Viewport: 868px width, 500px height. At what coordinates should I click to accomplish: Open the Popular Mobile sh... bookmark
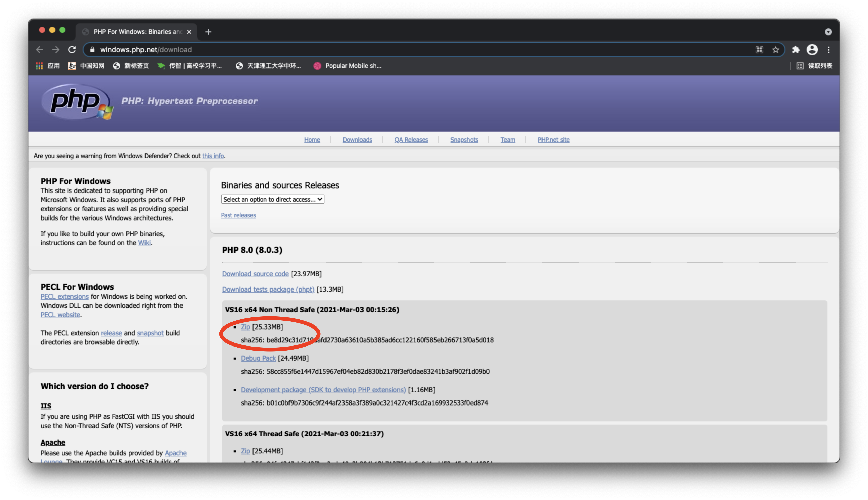pos(347,66)
